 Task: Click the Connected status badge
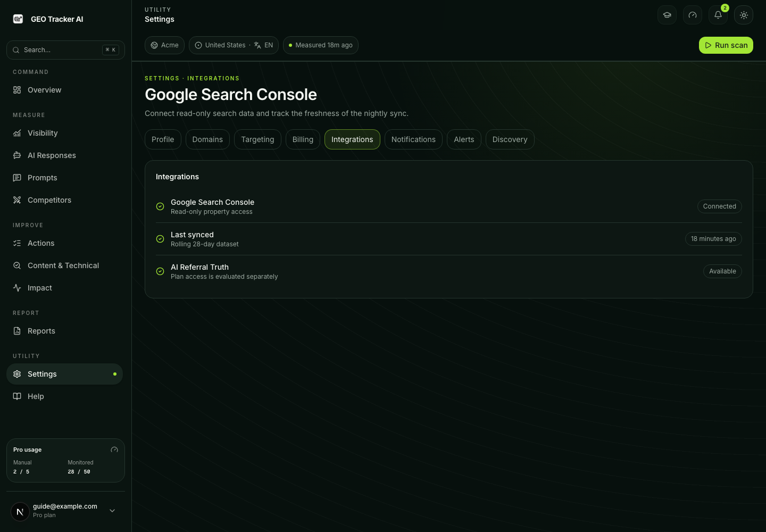pyautogui.click(x=720, y=206)
